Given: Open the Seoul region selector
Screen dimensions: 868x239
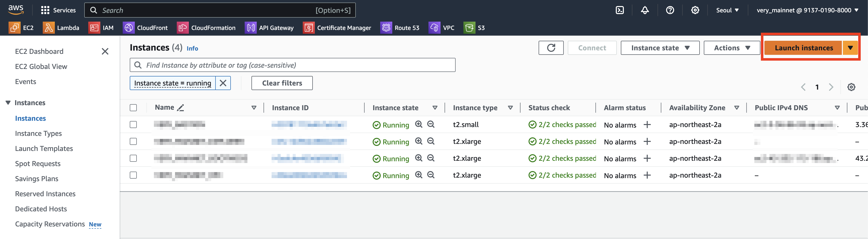Looking at the screenshot, I should (x=727, y=10).
